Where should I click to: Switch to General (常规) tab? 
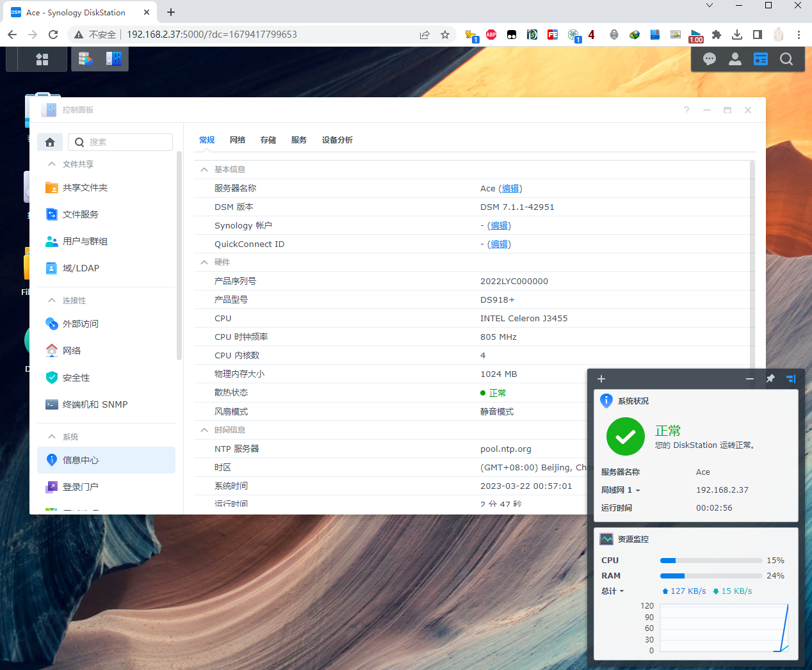click(207, 140)
